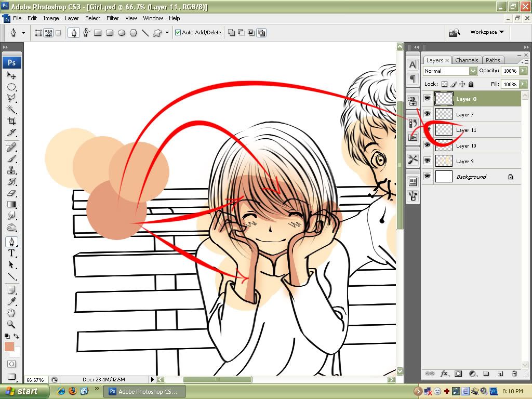Open the blend mode Normal dropdown
532x399 pixels.
tap(450, 71)
